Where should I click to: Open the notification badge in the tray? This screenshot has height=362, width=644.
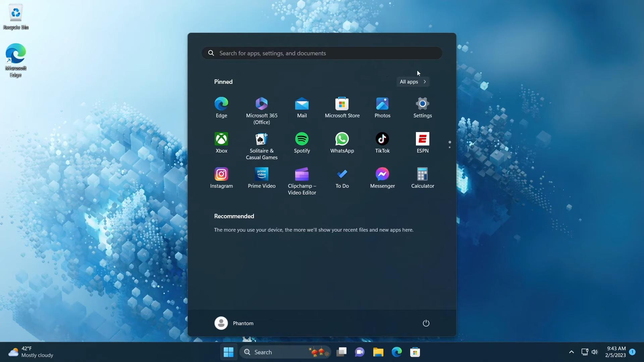(x=632, y=352)
